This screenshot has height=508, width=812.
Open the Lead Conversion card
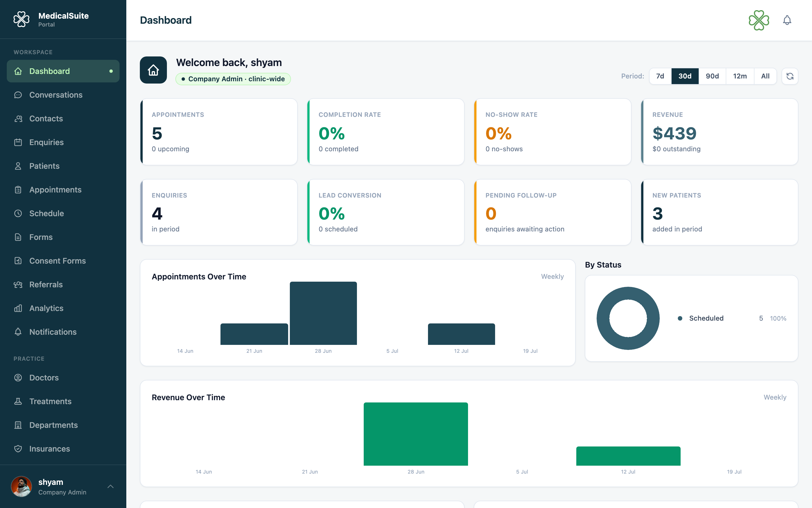pos(385,212)
